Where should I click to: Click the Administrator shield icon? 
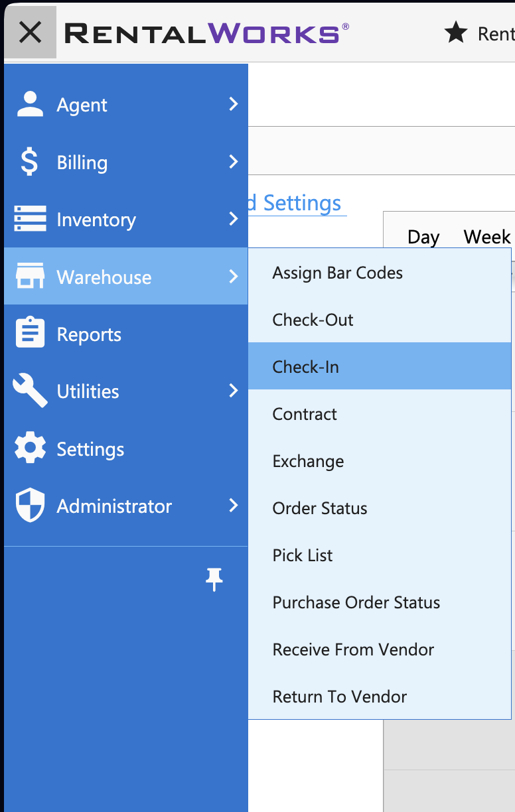click(30, 506)
